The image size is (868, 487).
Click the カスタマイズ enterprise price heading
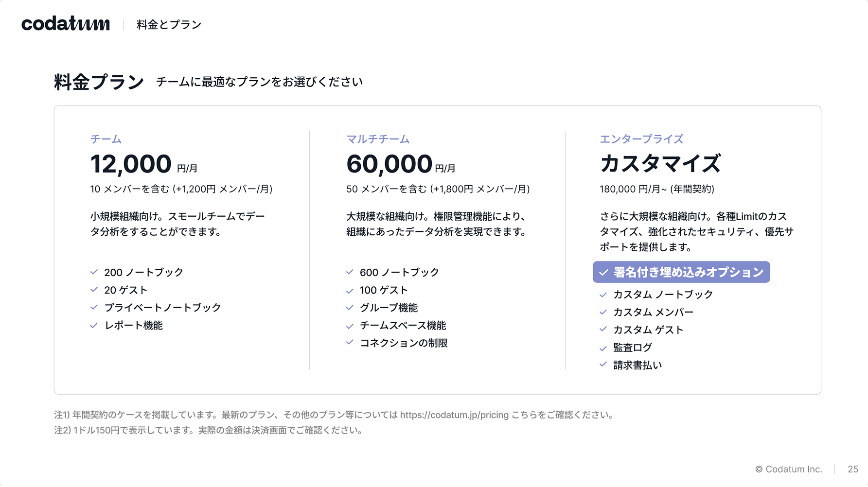(660, 163)
